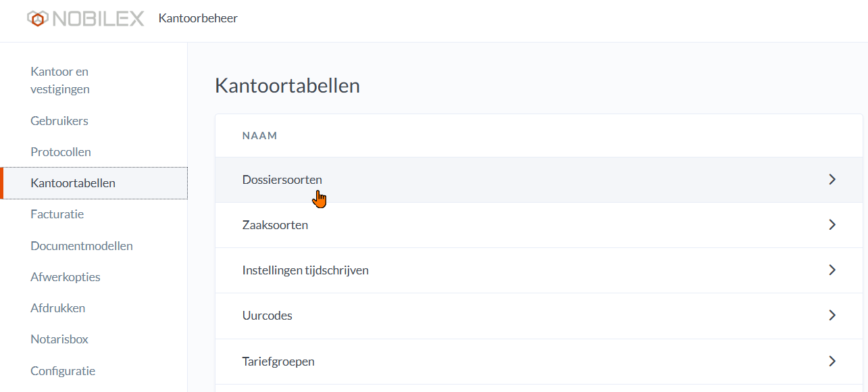Viewport: 868px width, 392px height.
Task: Expand the Tariefgroepen chevron arrow
Action: tap(832, 362)
